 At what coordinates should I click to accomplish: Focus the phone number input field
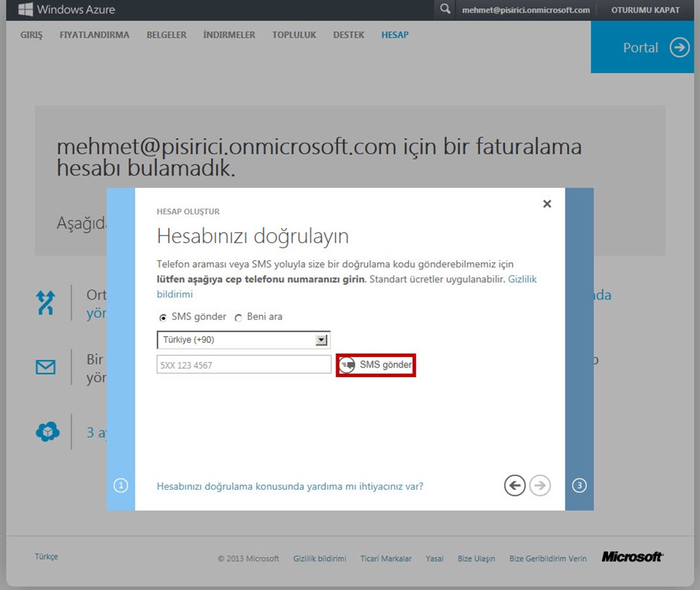point(244,365)
